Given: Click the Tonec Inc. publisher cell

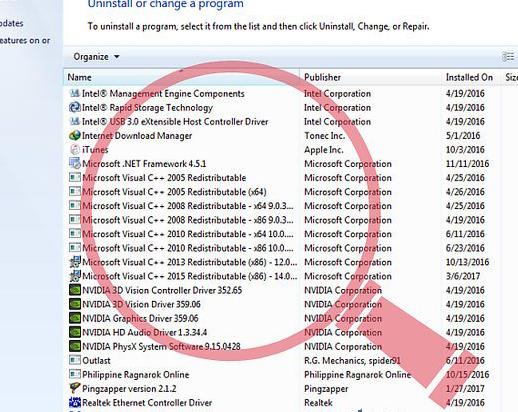Looking at the screenshot, I should pos(324,136).
